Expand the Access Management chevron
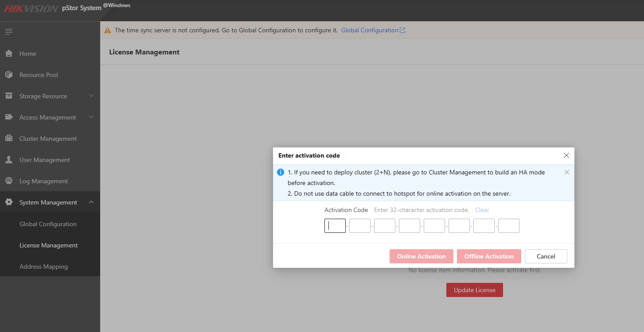The image size is (644, 332). 91,117
